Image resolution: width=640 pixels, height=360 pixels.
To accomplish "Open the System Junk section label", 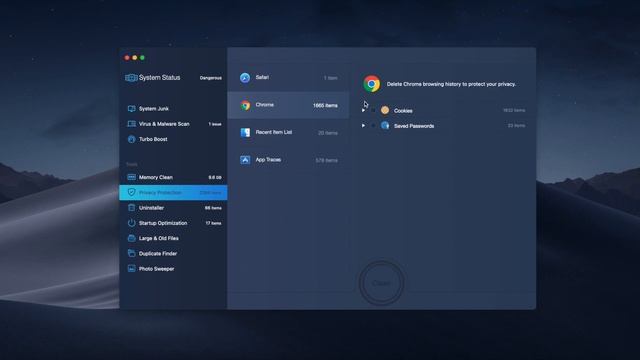I will pyautogui.click(x=154, y=109).
